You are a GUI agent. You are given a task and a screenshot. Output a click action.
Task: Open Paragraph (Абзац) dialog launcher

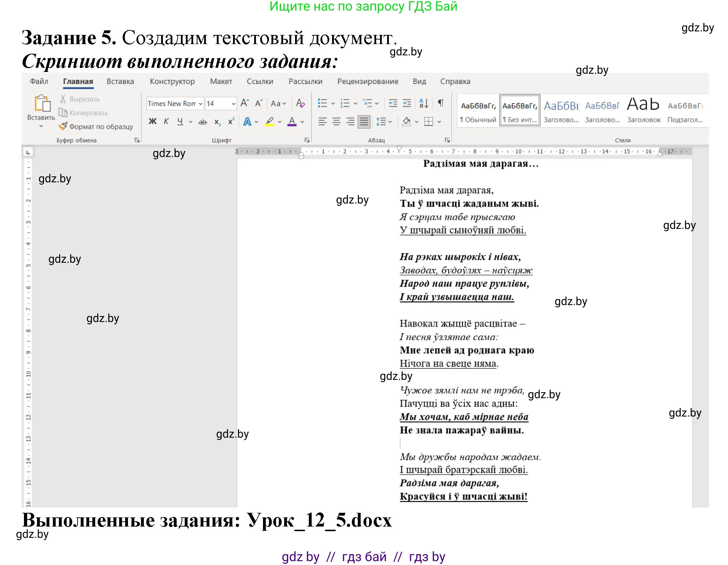[x=447, y=140]
